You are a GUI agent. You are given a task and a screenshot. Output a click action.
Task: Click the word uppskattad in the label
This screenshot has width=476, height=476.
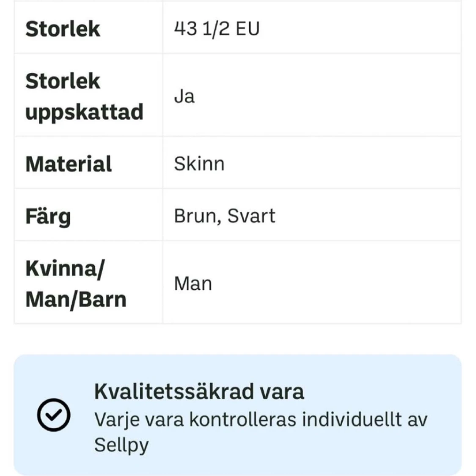coord(84,112)
